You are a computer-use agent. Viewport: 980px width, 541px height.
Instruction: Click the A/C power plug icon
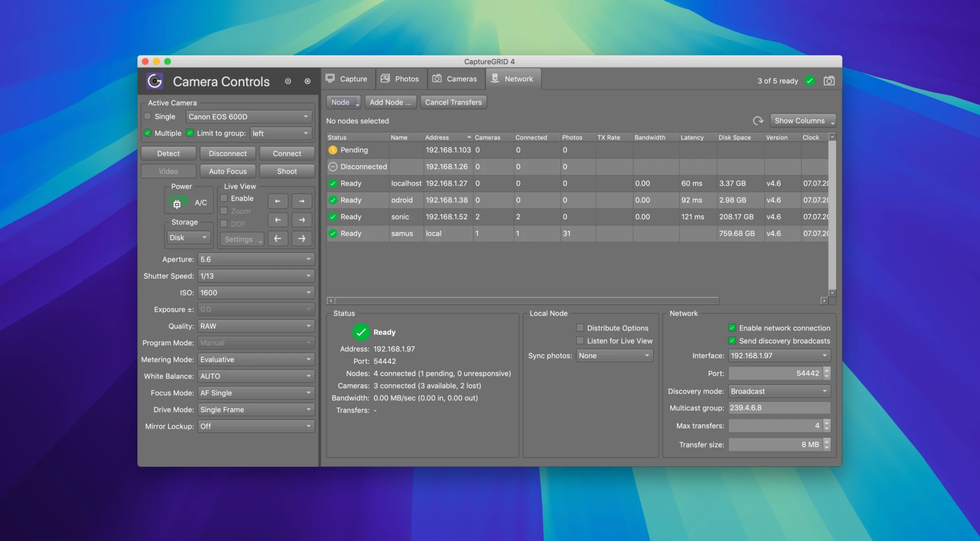(x=177, y=203)
